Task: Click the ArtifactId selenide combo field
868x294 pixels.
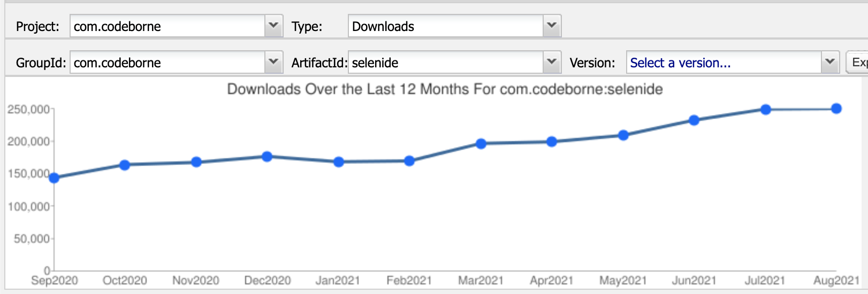Action: tap(446, 63)
